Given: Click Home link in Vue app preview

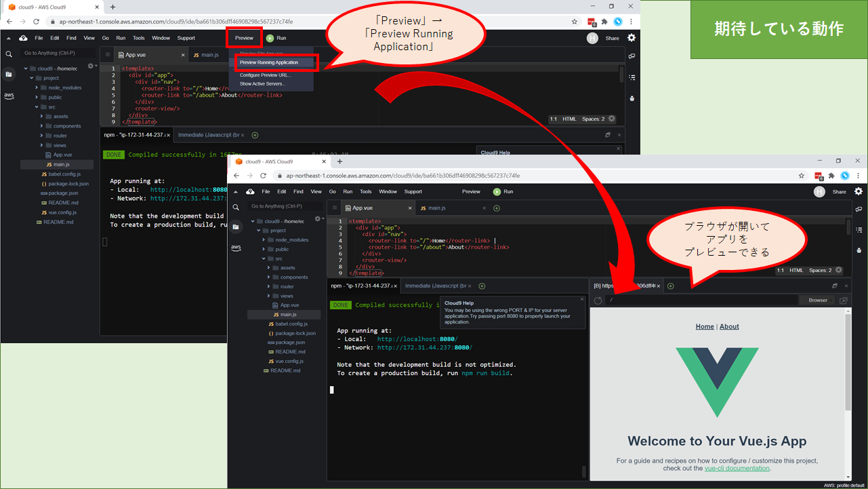Looking at the screenshot, I should coord(705,326).
